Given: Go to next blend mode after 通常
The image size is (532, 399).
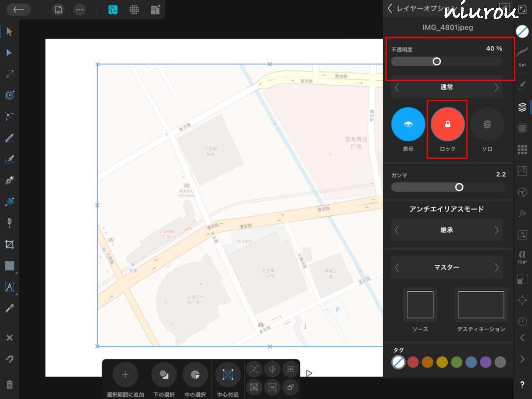Looking at the screenshot, I should tap(497, 87).
